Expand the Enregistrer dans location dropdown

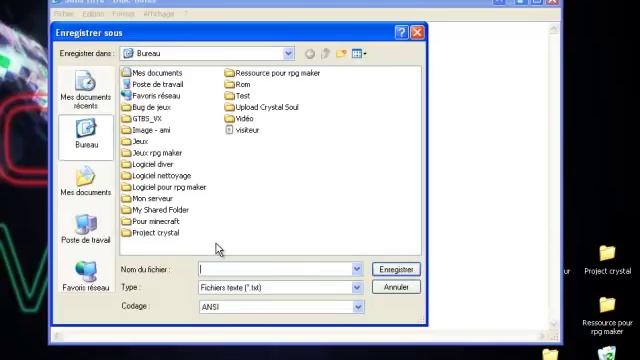(x=288, y=53)
